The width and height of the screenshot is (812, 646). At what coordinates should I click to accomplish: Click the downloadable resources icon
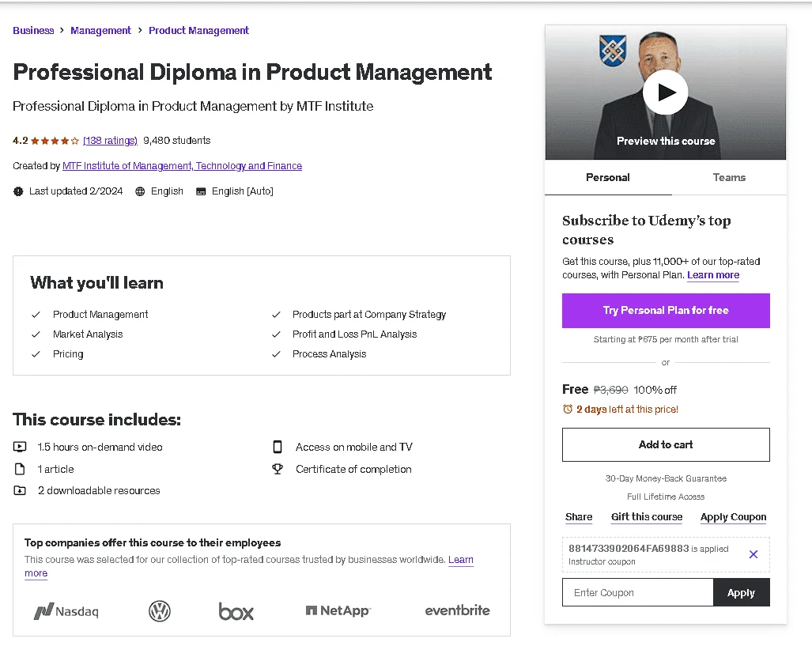click(x=20, y=490)
